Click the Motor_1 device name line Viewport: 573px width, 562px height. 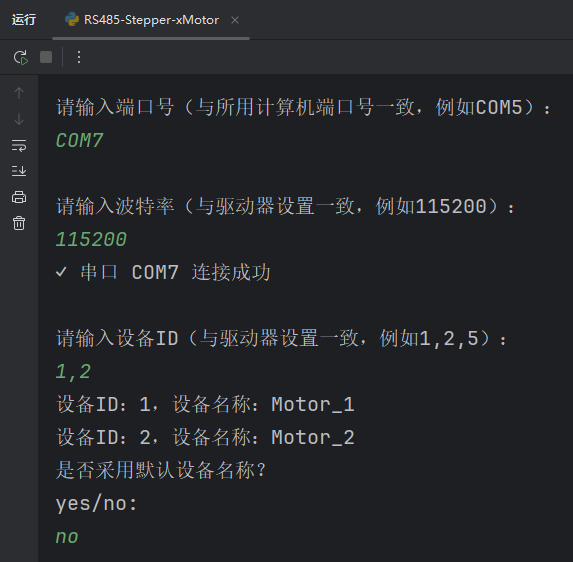pos(205,405)
